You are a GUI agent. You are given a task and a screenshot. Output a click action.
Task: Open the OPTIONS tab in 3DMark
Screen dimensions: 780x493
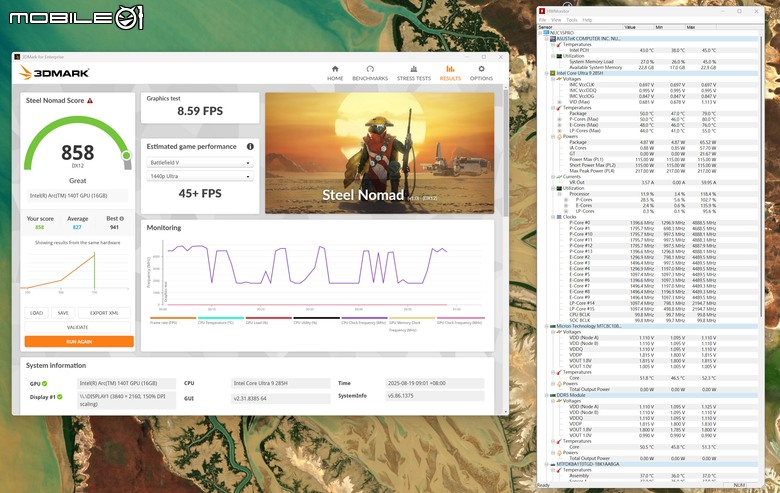pyautogui.click(x=481, y=73)
